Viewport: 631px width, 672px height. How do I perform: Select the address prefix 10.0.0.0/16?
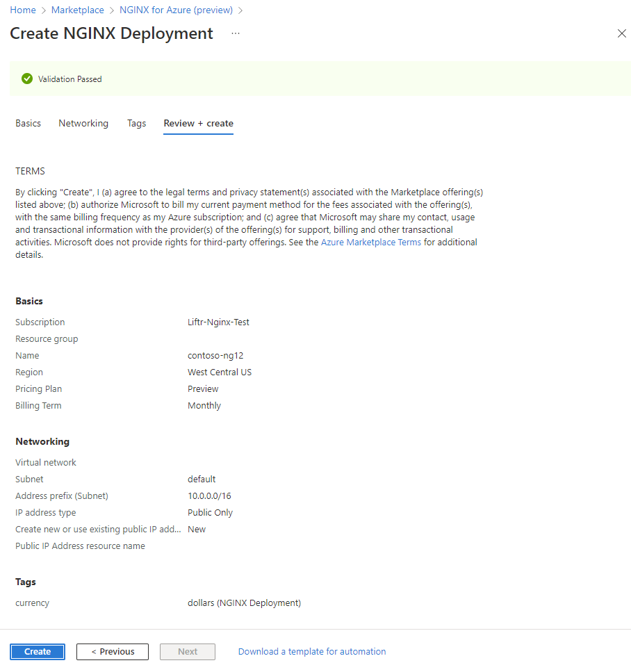pyautogui.click(x=210, y=496)
